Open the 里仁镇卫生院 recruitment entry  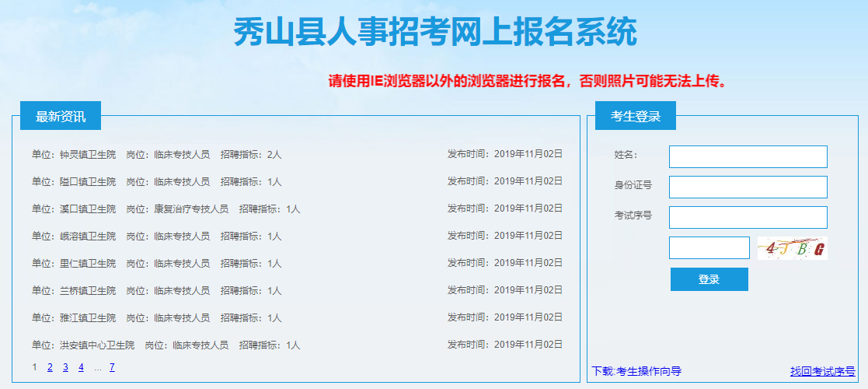(156, 263)
